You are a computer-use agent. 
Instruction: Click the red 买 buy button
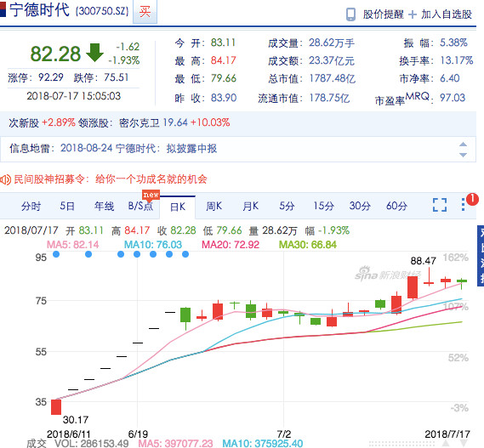pyautogui.click(x=145, y=12)
